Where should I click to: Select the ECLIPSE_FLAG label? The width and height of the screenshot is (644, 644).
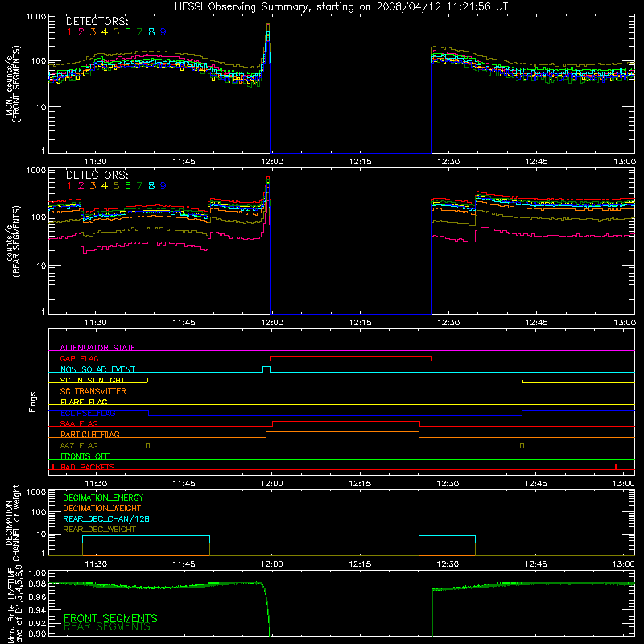pyautogui.click(x=88, y=413)
